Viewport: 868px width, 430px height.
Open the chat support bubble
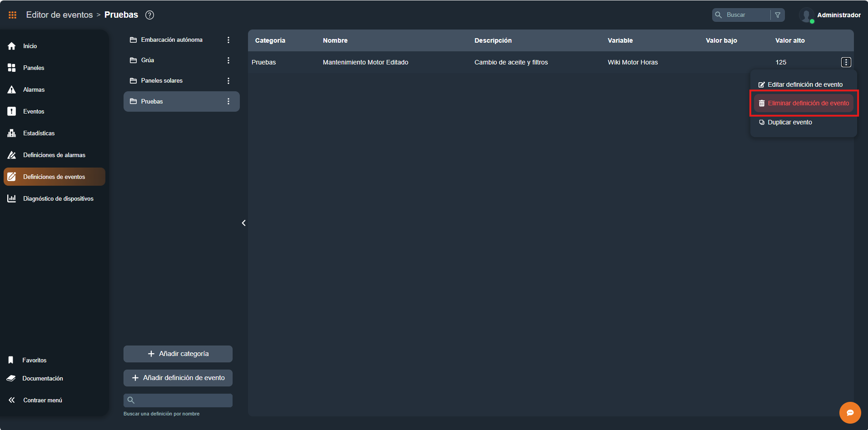850,413
